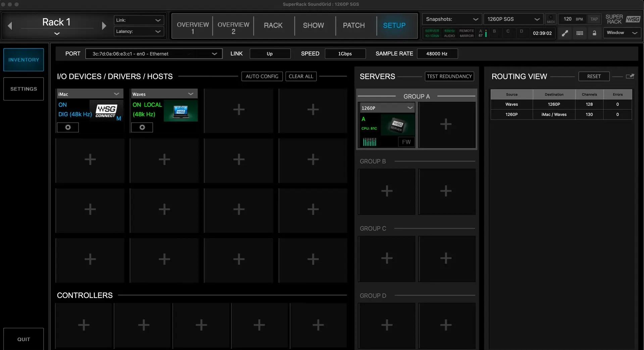Click the 1Gbps speed field
Image resolution: width=644 pixels, height=350 pixels.
click(345, 54)
